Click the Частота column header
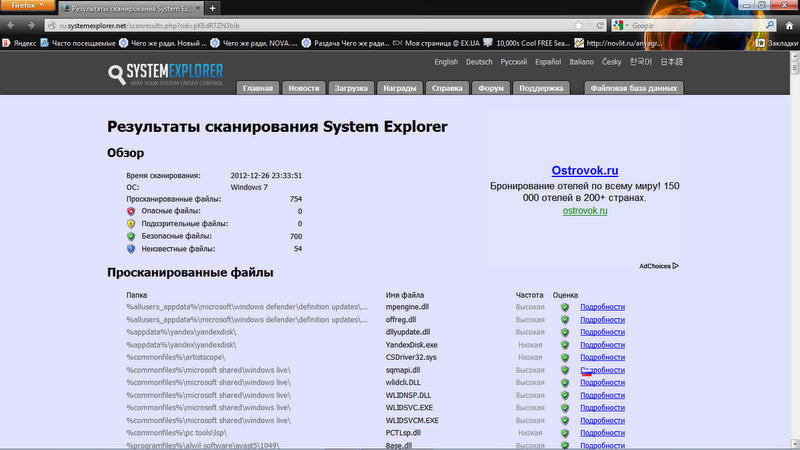Image resolution: width=800 pixels, height=450 pixels. tap(529, 295)
